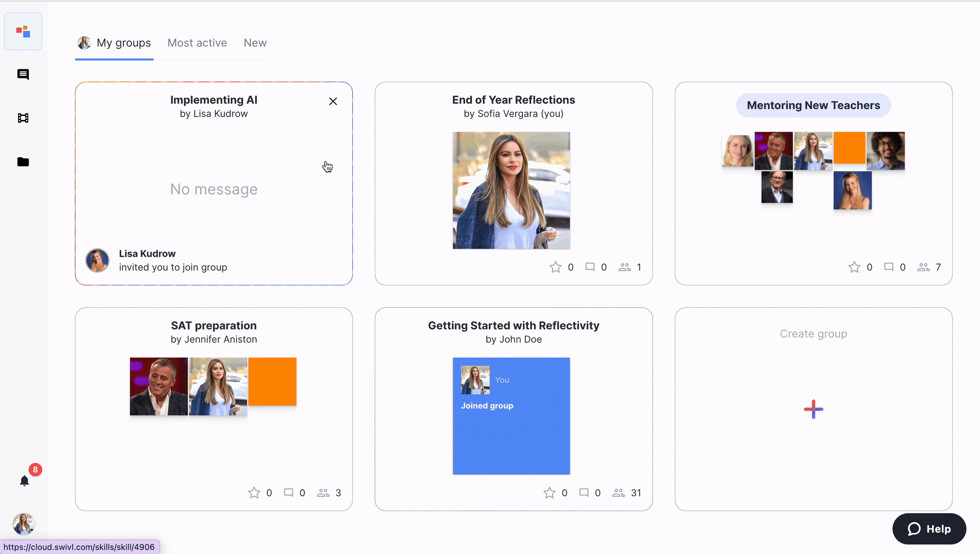The image size is (980, 554).
Task: Click the notification bell icon
Action: pos(24,479)
